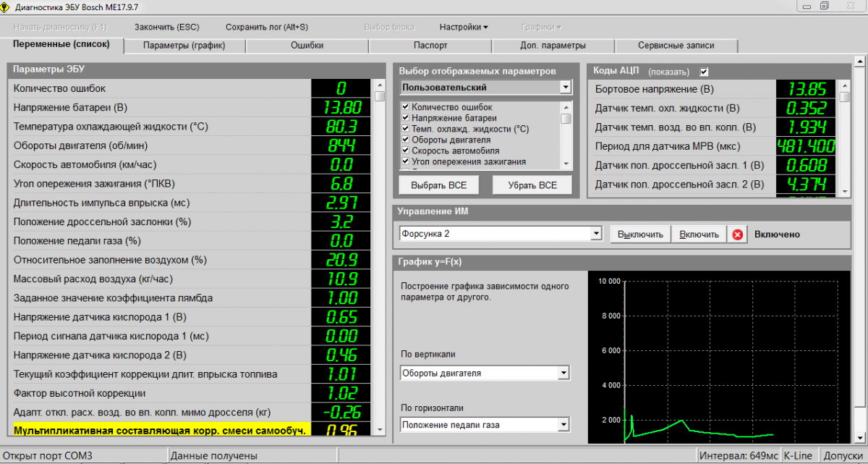Uncheck Напряжение батареи in the parameter selection list
868x464 pixels.
click(405, 118)
